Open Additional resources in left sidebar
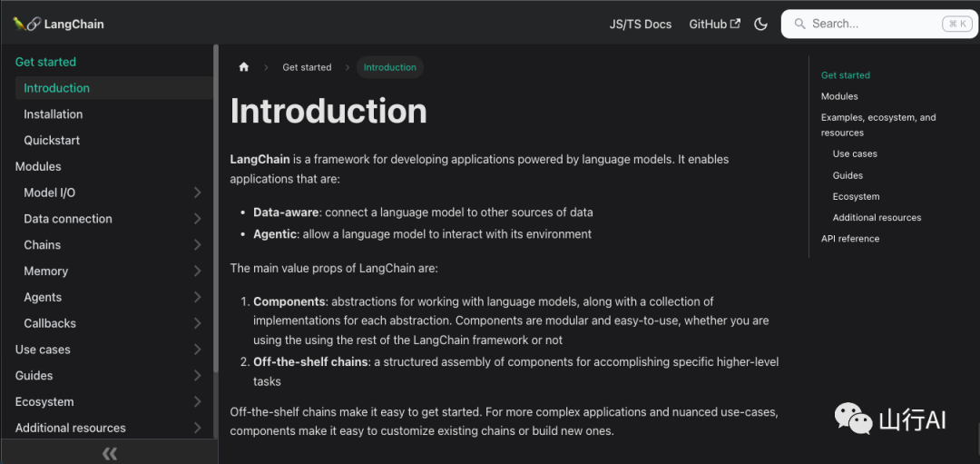980x464 pixels. (x=71, y=429)
